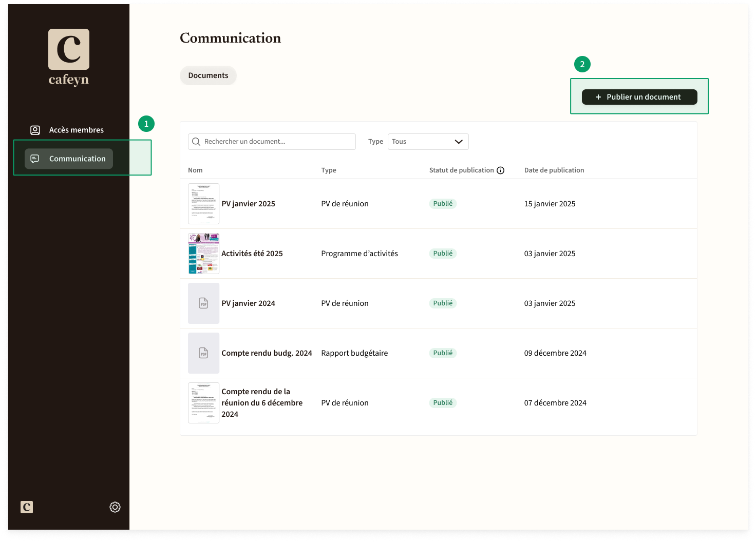Image resolution: width=756 pixels, height=542 pixels.
Task: Select the Documents tab
Action: pos(208,75)
